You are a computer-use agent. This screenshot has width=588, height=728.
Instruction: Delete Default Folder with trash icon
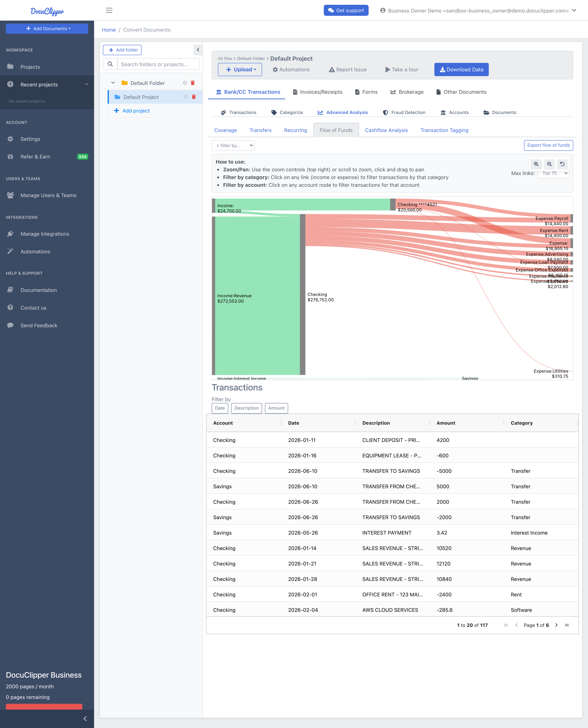193,83
